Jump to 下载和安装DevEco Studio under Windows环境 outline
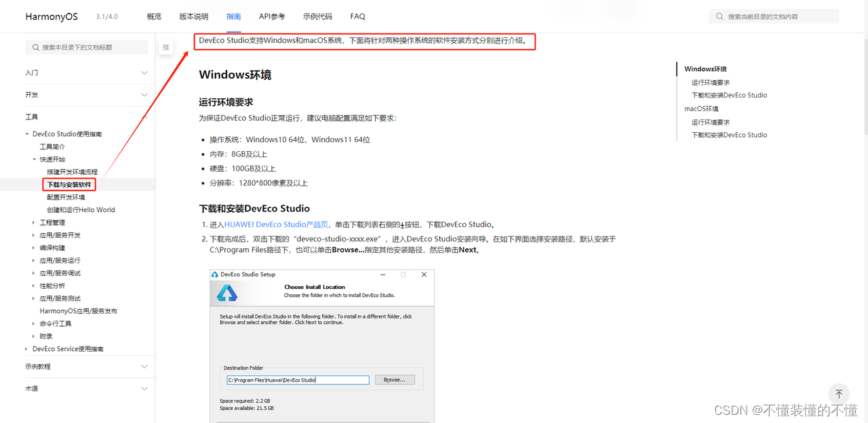This screenshot has height=423, width=868. pos(729,96)
